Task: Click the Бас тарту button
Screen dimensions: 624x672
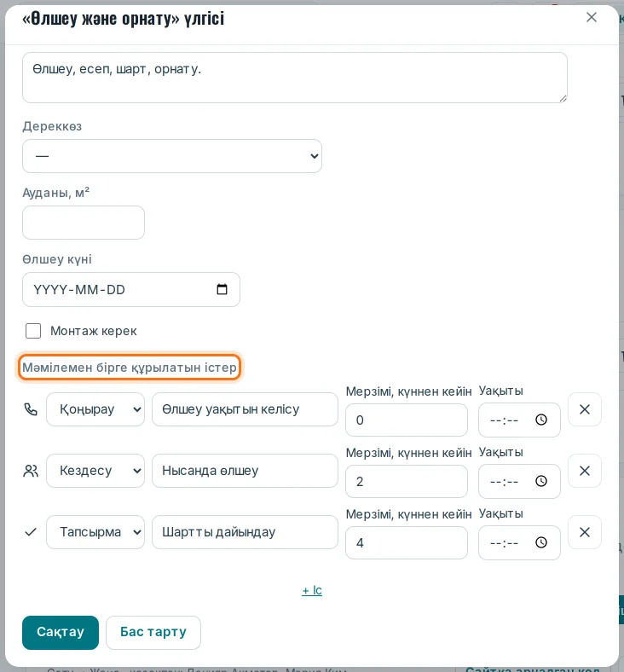Action: [153, 632]
